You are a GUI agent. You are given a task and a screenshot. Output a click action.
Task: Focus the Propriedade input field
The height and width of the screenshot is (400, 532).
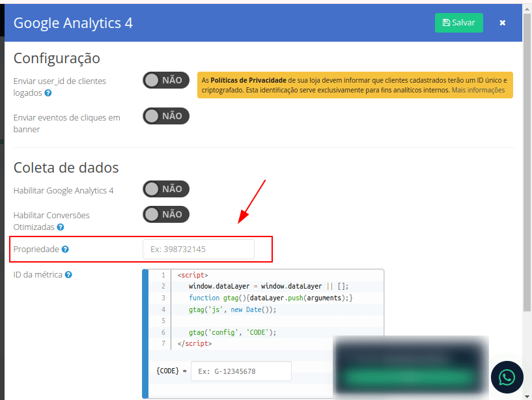[x=199, y=250]
